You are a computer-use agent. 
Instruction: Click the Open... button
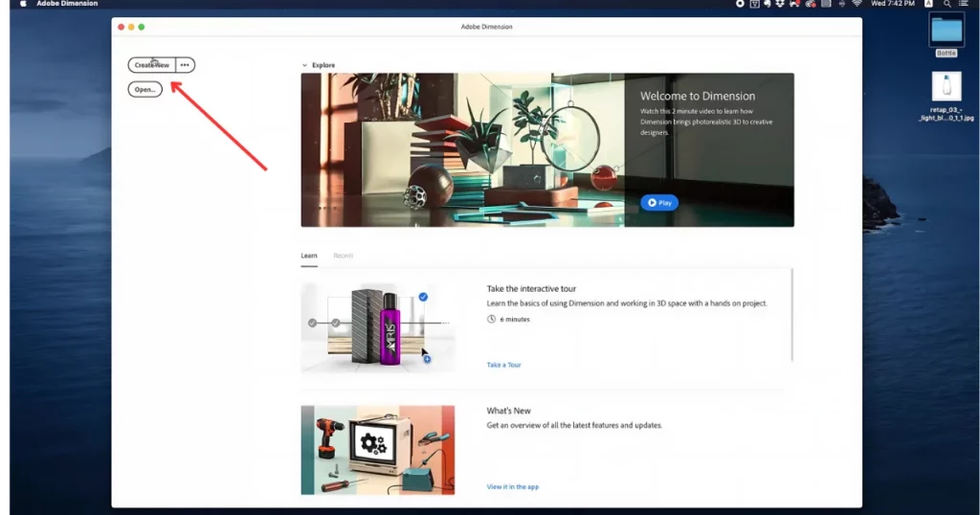click(145, 89)
